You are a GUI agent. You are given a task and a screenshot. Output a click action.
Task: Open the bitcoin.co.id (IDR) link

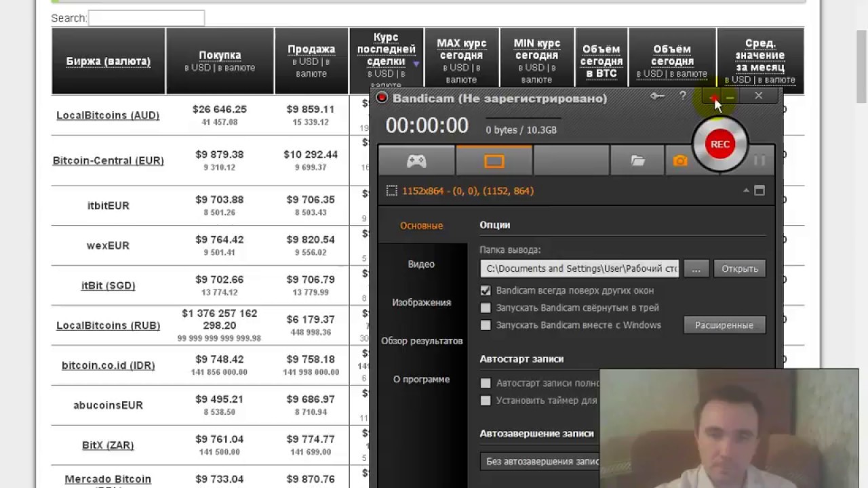click(108, 365)
